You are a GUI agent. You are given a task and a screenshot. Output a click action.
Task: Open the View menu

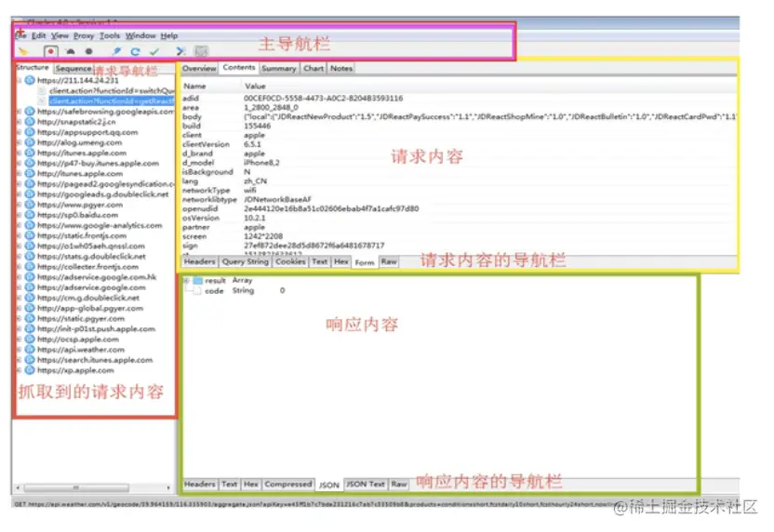point(60,35)
